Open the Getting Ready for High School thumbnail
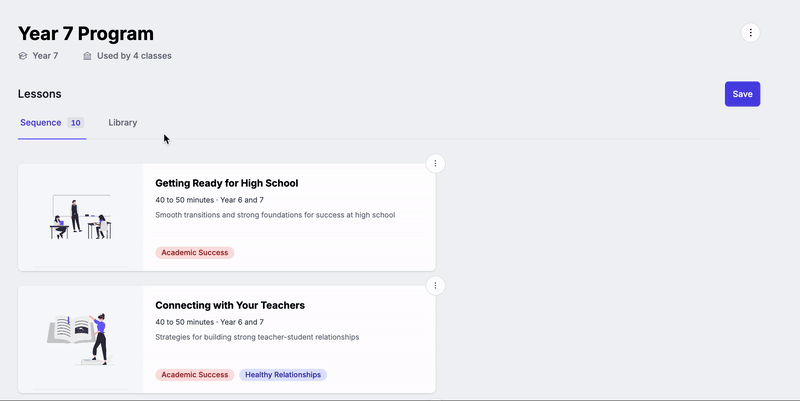This screenshot has width=800, height=401. coord(81,217)
